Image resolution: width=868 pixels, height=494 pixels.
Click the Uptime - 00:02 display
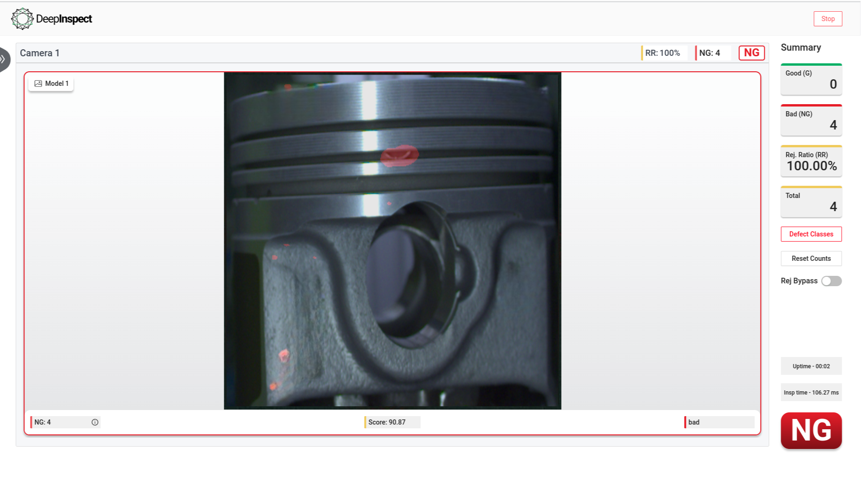click(x=811, y=366)
